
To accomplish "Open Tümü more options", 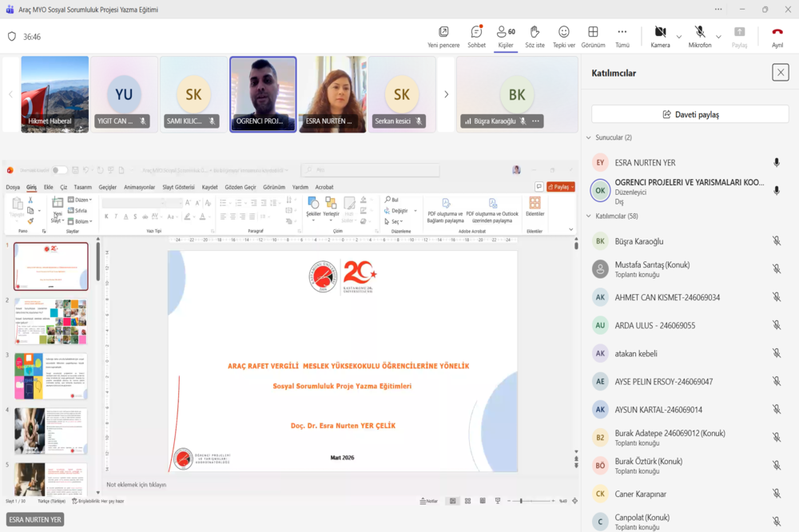I will pyautogui.click(x=622, y=37).
